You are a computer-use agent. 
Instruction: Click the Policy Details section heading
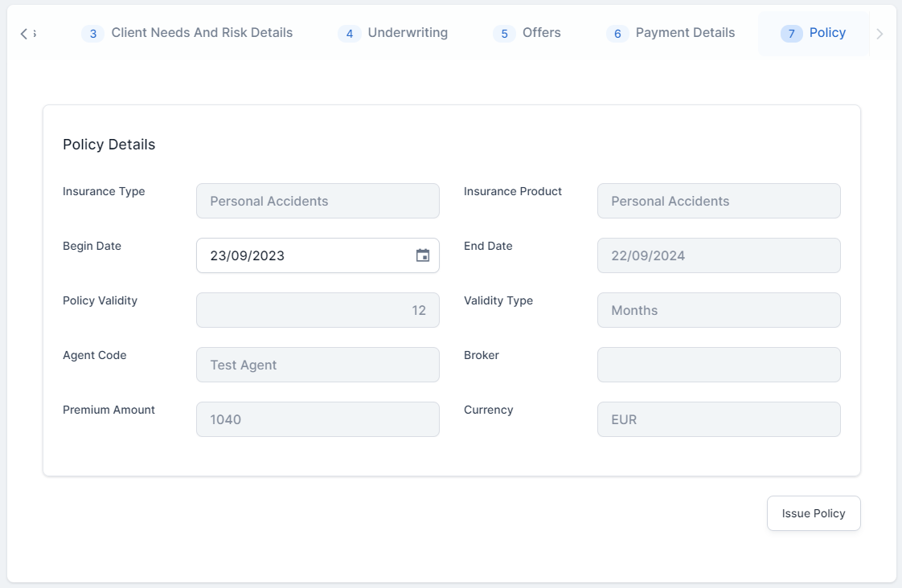[x=109, y=145]
